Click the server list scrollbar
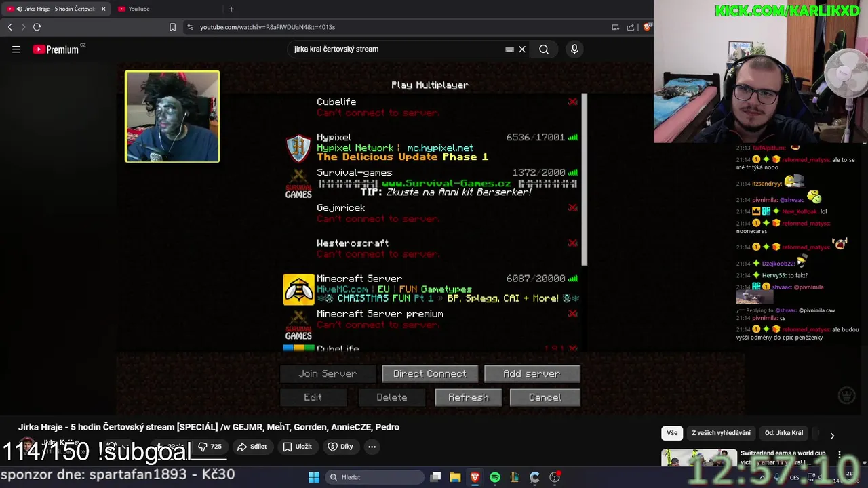Viewport: 868px width, 488px height. pos(584,180)
